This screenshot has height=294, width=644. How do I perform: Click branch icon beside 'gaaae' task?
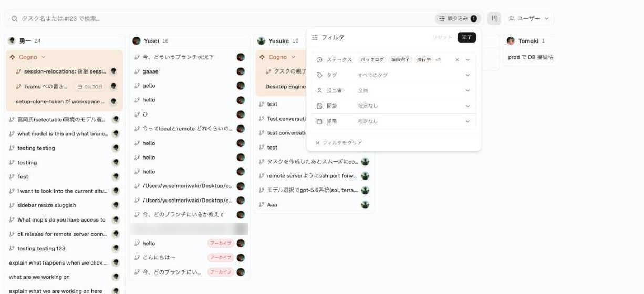(137, 71)
